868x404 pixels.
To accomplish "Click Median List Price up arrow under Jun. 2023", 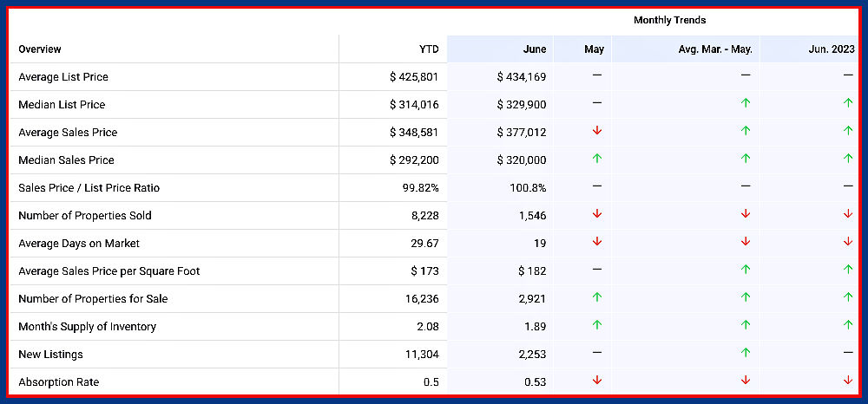I will 848,103.
